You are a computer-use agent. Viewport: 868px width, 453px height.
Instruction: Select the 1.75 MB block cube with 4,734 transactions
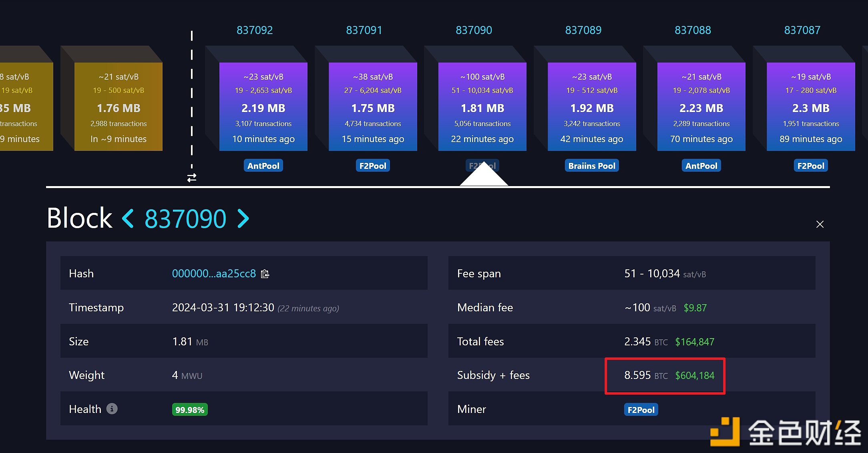(373, 106)
